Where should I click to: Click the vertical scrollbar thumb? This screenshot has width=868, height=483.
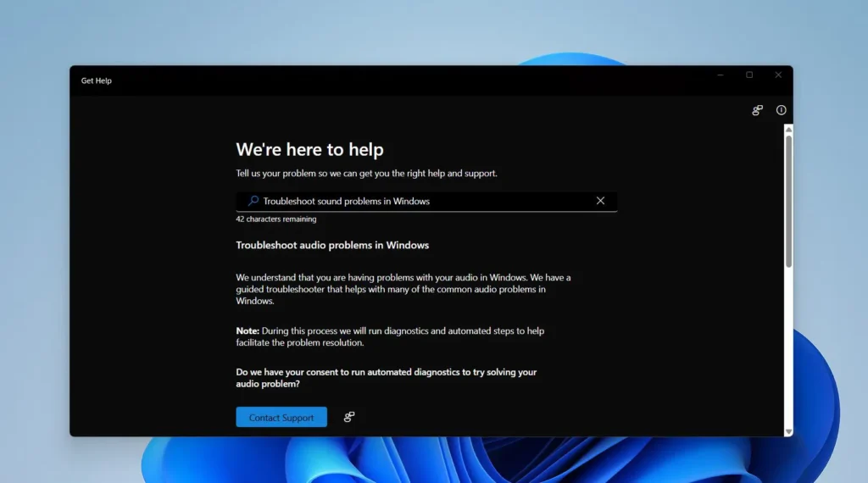[x=788, y=202]
